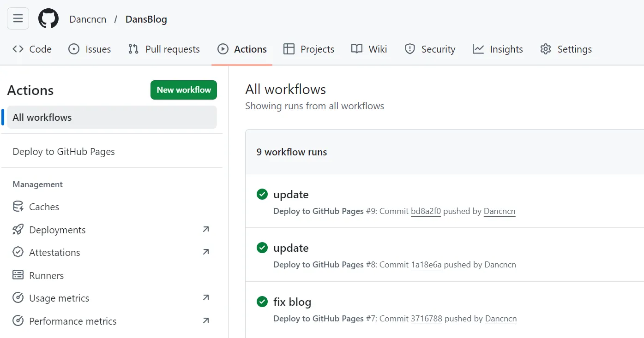Click the GitHub Octocat logo
644x338 pixels.
(48, 19)
